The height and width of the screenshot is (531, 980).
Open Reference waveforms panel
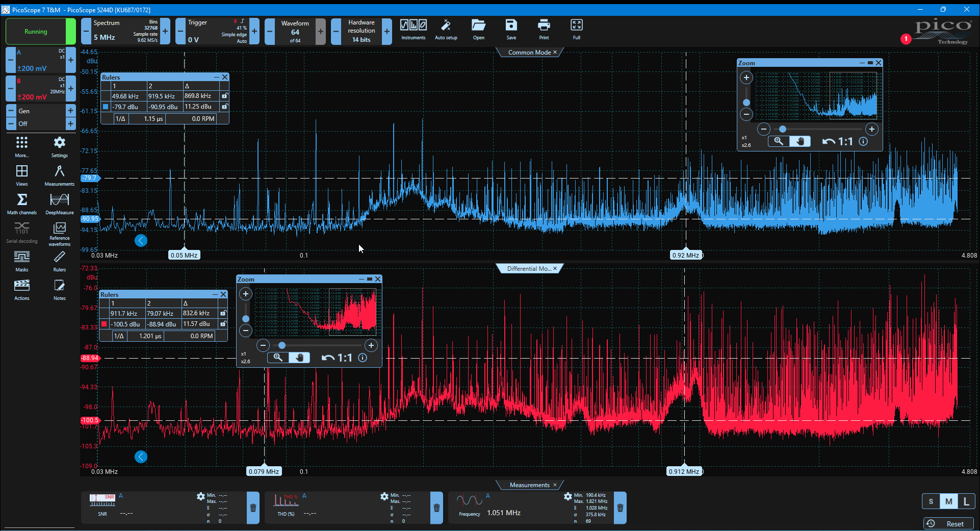pos(59,234)
